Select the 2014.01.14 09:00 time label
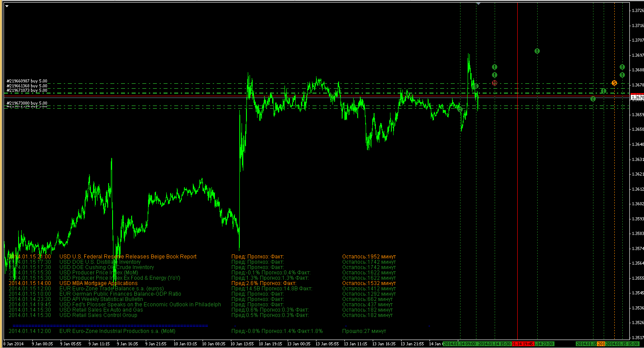 pos(460,344)
